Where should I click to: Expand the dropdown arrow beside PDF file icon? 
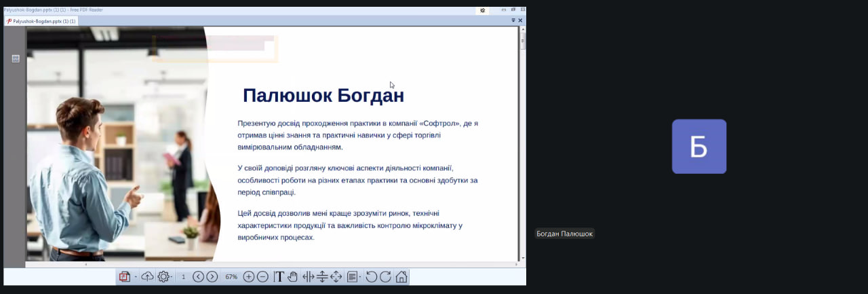136,277
